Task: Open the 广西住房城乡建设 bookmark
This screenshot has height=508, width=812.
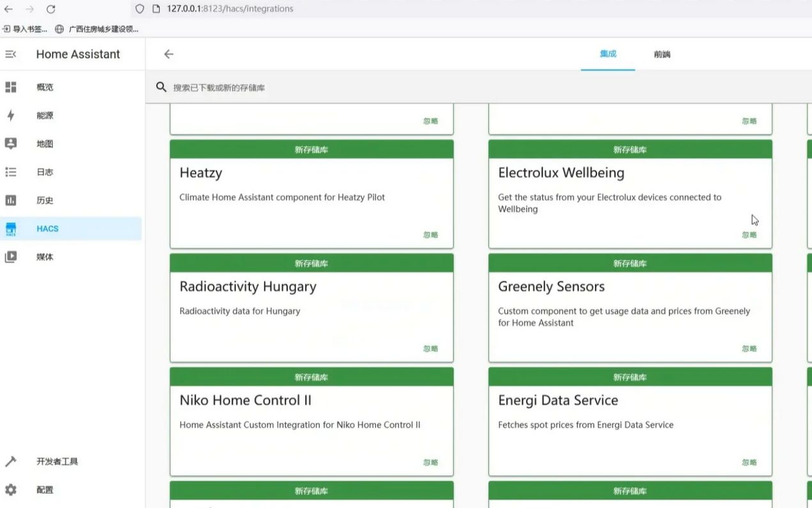Action: (97, 29)
